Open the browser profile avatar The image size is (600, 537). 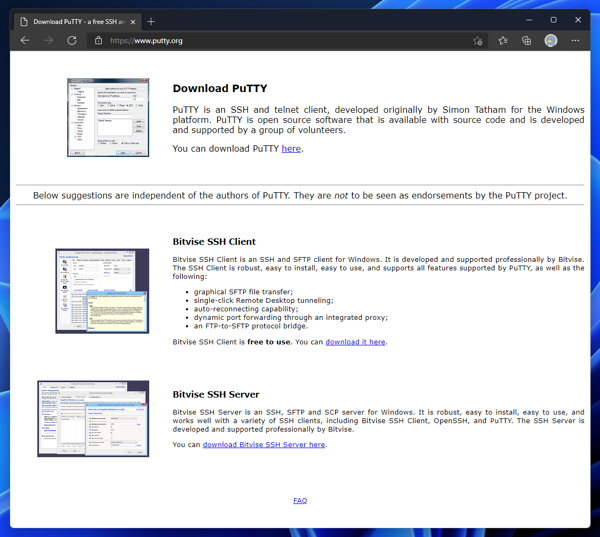[551, 41]
